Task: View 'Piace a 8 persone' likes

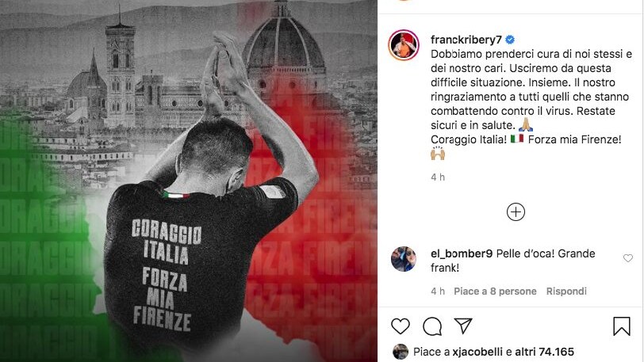Action: click(x=495, y=292)
